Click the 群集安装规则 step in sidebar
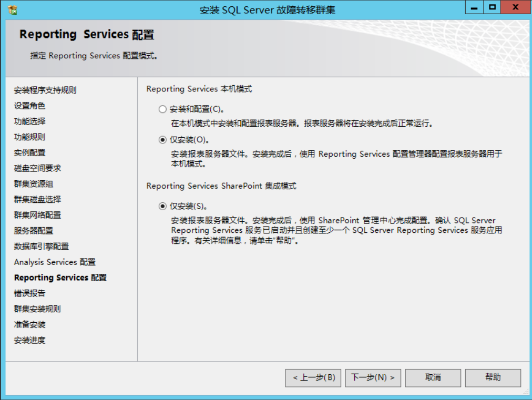The height and width of the screenshot is (400, 532). (x=37, y=309)
